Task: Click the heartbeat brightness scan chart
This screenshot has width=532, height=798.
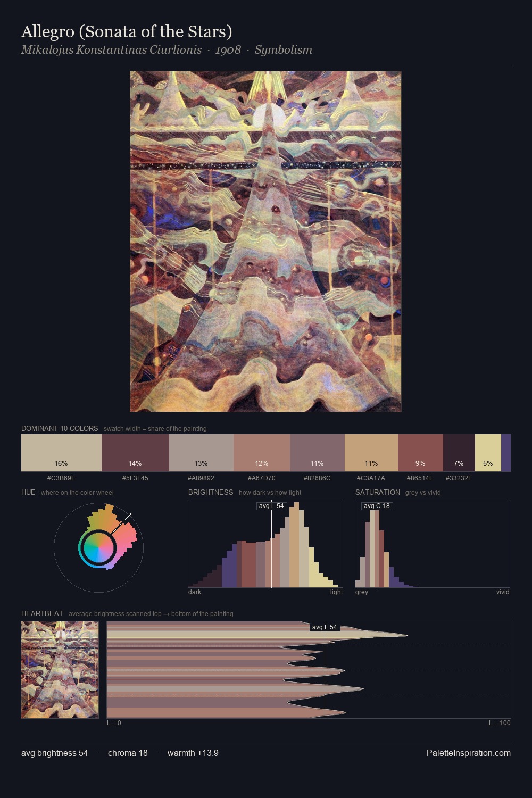Action: pos(309,670)
